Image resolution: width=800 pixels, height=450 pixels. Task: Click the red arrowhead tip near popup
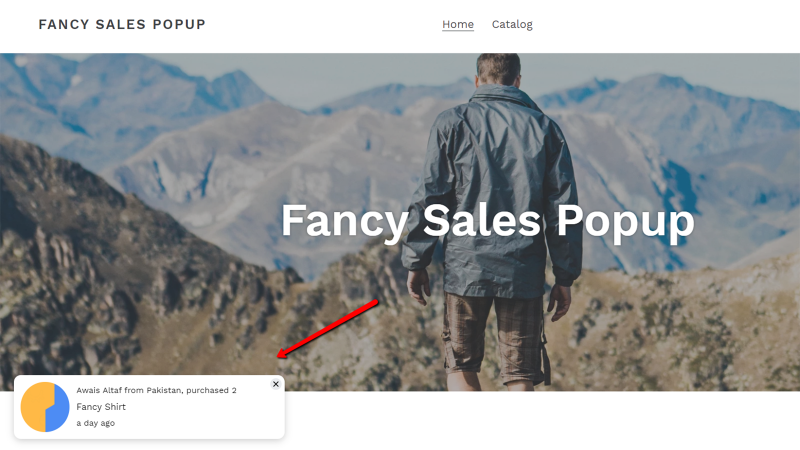[x=280, y=355]
